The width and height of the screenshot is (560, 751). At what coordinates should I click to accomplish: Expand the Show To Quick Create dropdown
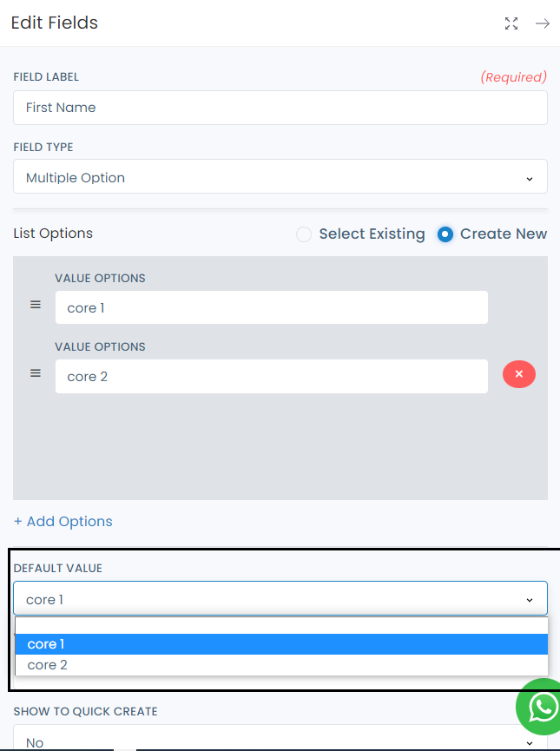click(x=280, y=738)
